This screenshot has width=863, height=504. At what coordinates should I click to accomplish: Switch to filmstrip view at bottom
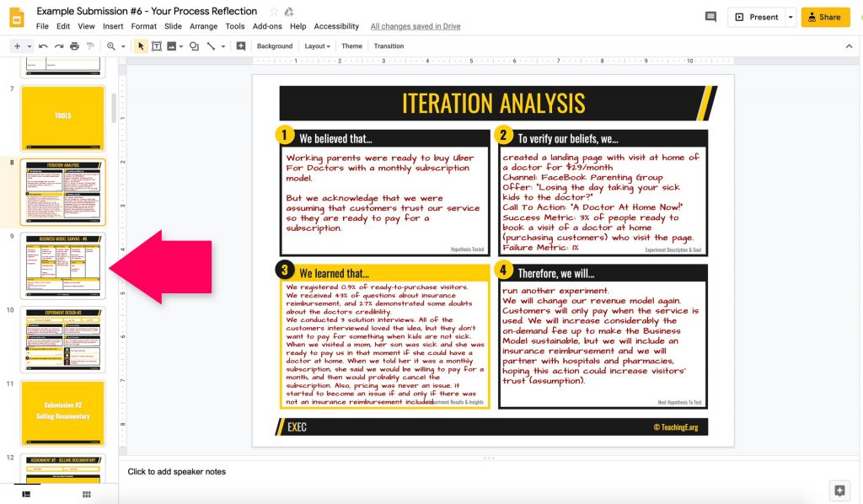point(26,494)
